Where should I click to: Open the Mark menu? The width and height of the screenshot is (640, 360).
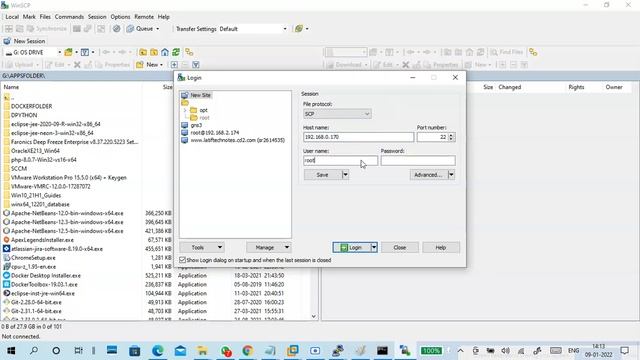tap(29, 17)
